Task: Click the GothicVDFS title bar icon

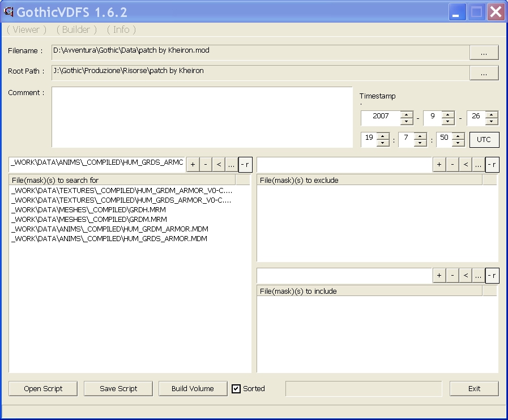Action: pyautogui.click(x=8, y=12)
